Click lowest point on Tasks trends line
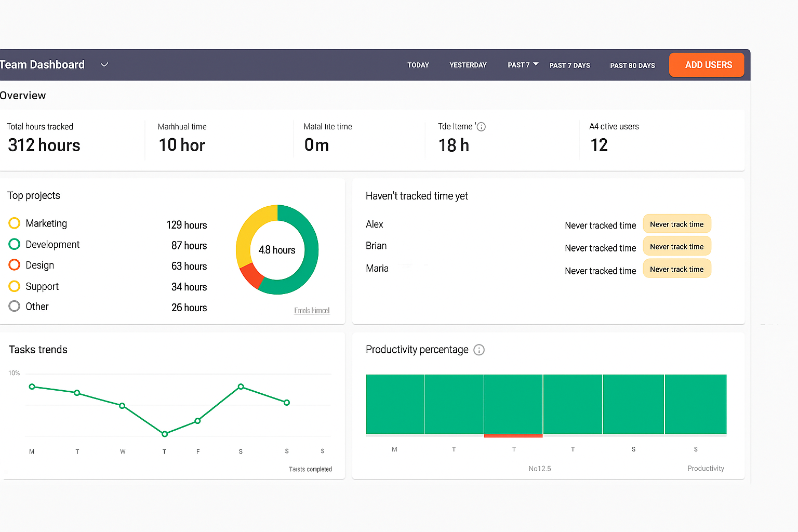Image resolution: width=798 pixels, height=532 pixels. pos(165,434)
